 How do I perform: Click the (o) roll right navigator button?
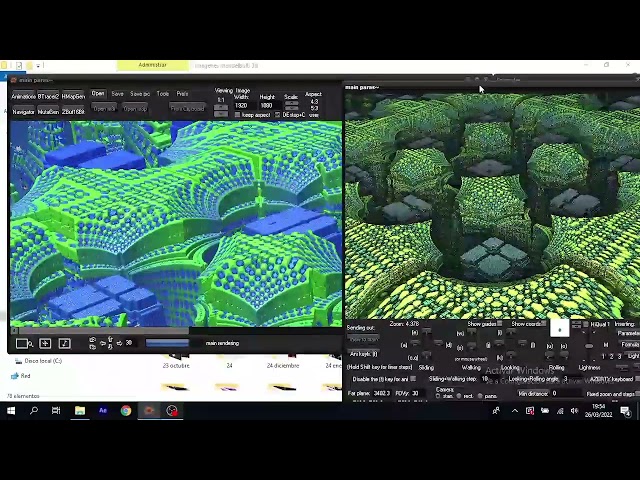click(x=564, y=357)
